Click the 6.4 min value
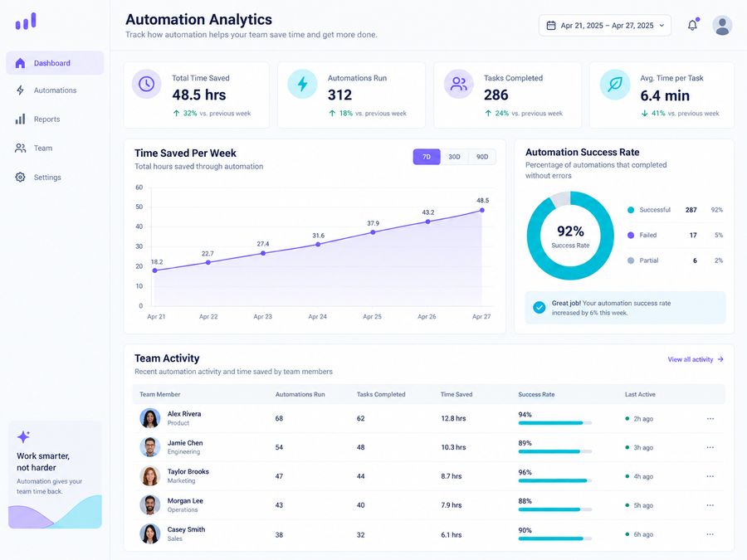This screenshot has height=560, width=747. (665, 95)
